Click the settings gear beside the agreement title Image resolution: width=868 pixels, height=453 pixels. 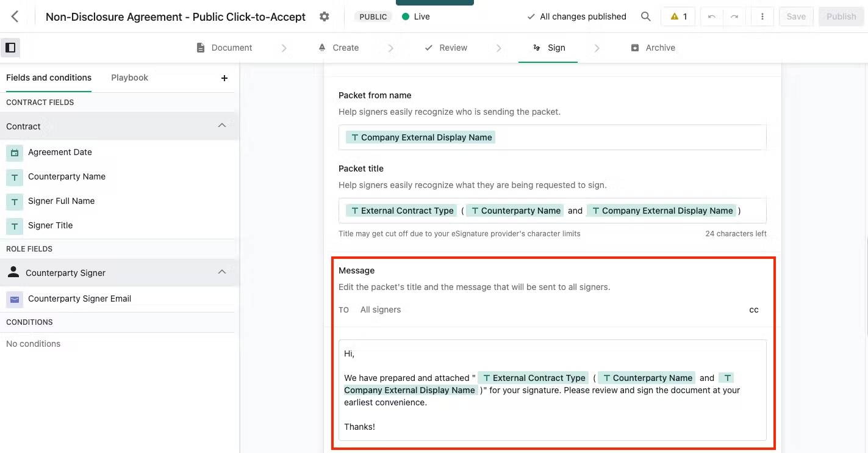324,16
